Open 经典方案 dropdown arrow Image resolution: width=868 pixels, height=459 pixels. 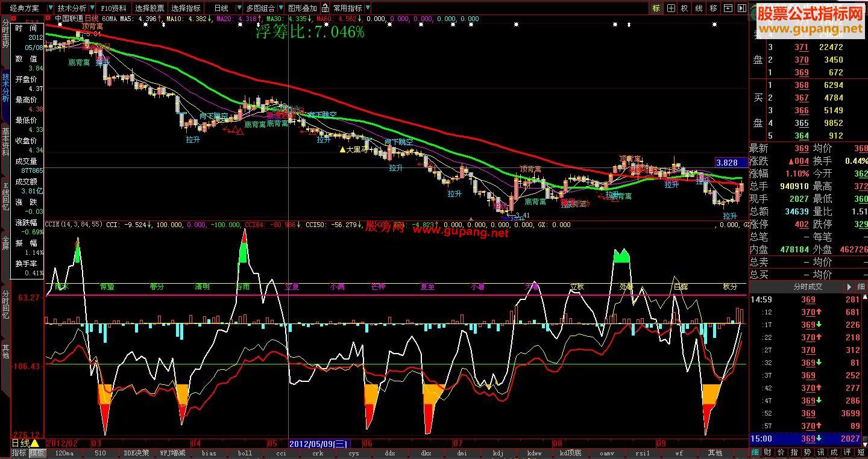click(x=49, y=8)
